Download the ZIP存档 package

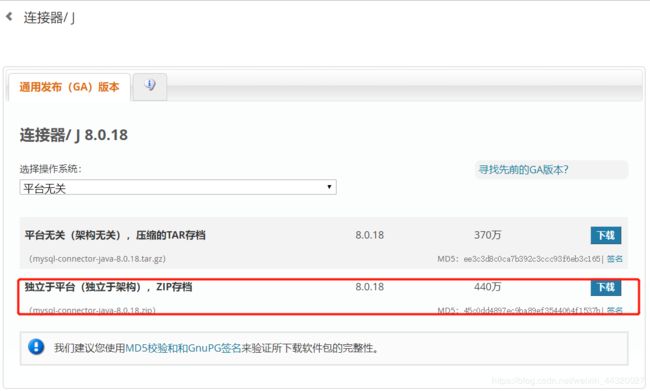pyautogui.click(x=606, y=287)
